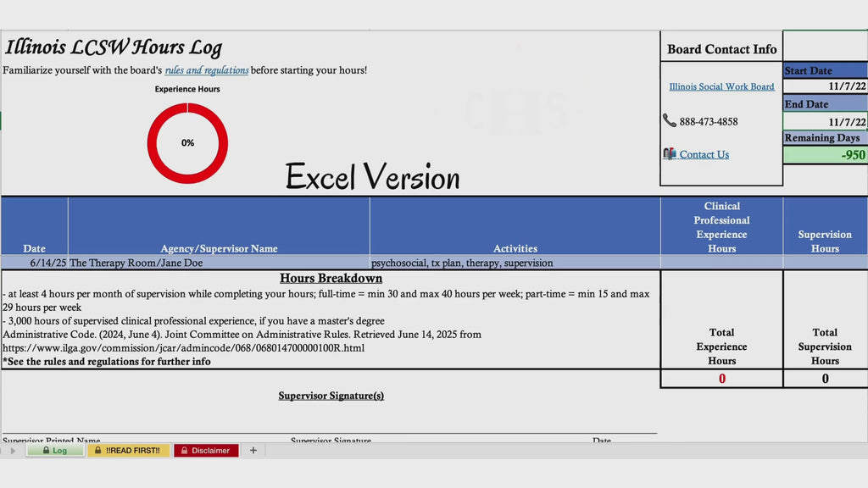Follow the Contact Us hyperlink

pos(704,154)
